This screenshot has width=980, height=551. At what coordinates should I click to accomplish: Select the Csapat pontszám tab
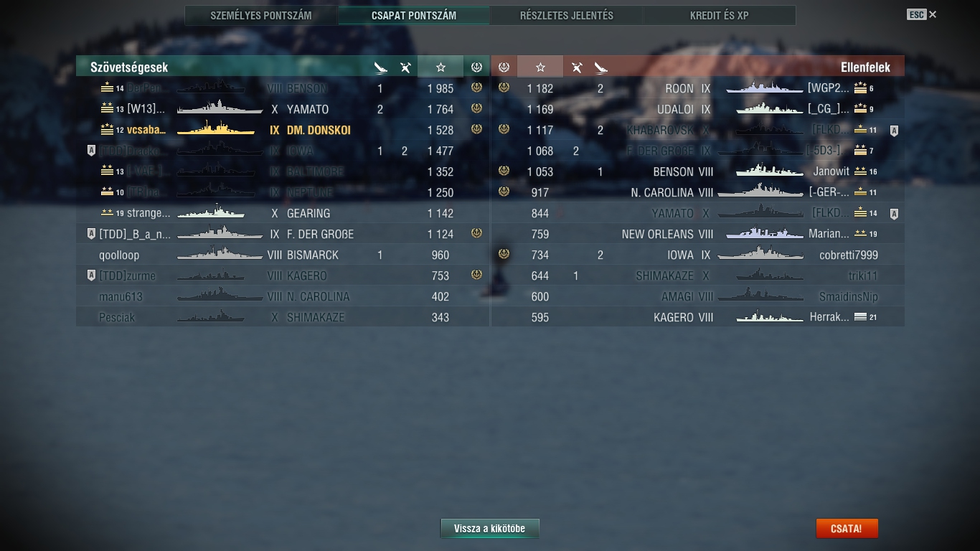(414, 15)
